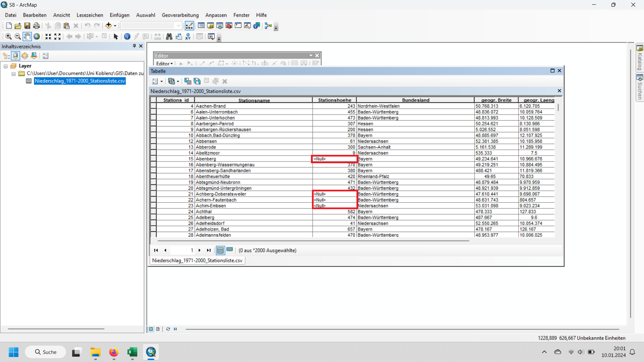The image size is (644, 362).
Task: Click List By Source icon in contents
Action: [15, 56]
